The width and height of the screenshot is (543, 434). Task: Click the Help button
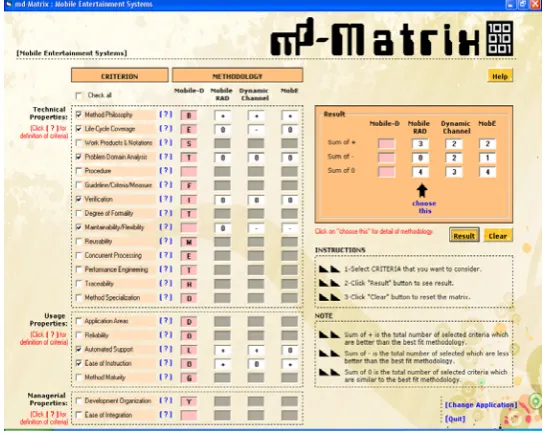click(500, 76)
